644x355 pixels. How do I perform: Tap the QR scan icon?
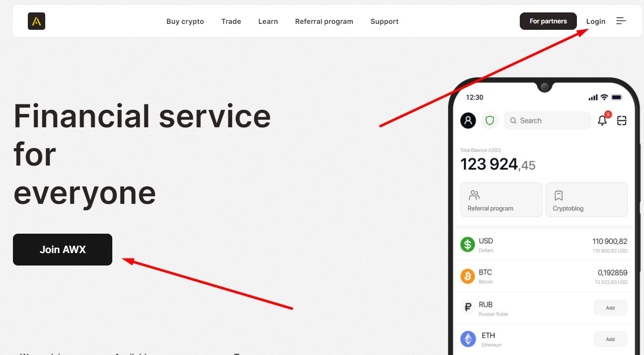tap(622, 120)
